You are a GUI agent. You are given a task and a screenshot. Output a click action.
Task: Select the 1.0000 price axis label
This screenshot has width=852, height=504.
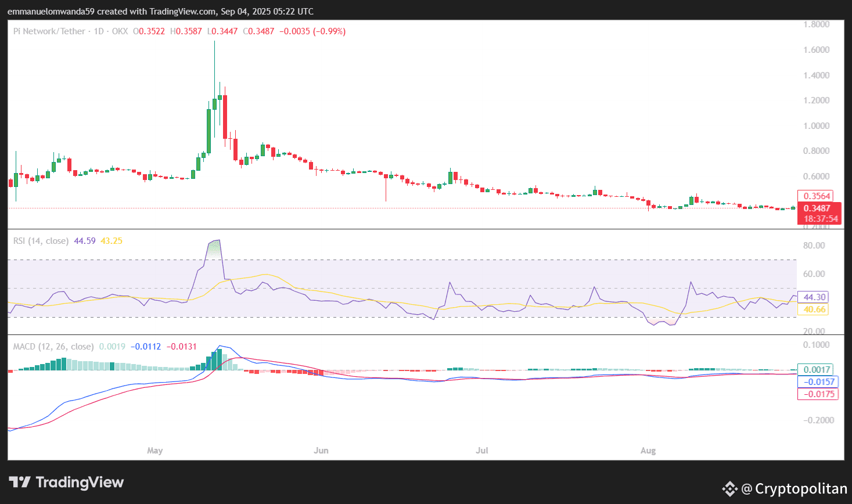(x=816, y=126)
